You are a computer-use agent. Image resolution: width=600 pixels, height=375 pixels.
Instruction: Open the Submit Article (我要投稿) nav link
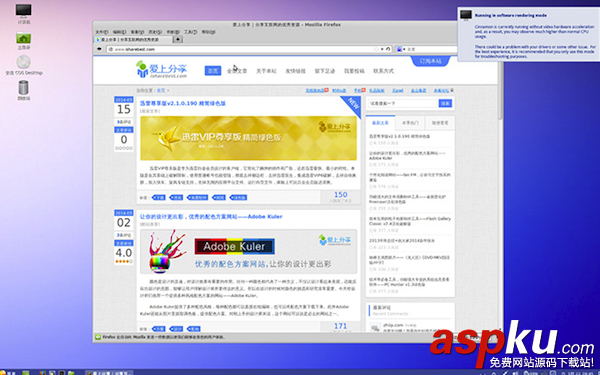(354, 71)
